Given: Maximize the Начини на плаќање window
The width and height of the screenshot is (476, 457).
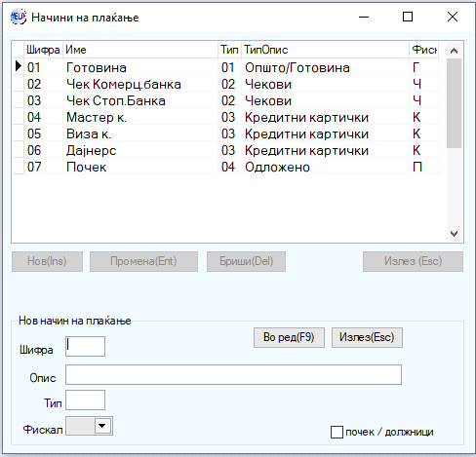Looking at the screenshot, I should 408,17.
